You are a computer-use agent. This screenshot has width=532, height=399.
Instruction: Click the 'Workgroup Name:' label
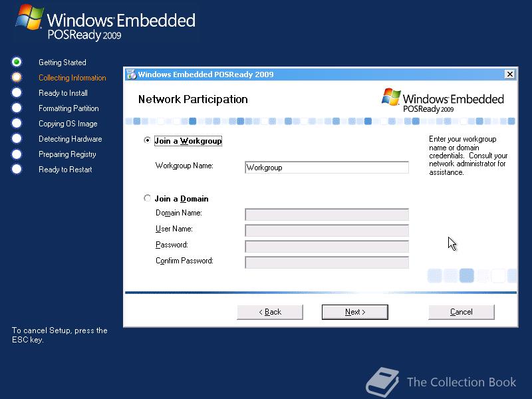[x=184, y=166]
